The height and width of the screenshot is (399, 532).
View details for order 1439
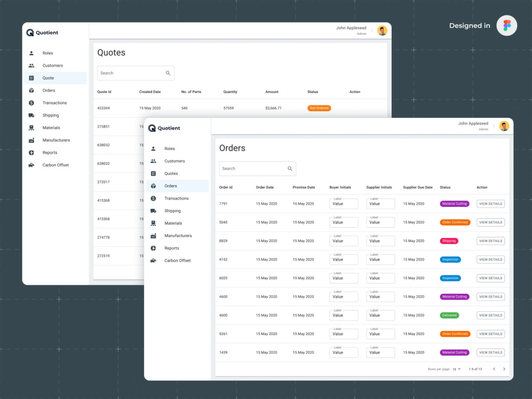pos(491,353)
